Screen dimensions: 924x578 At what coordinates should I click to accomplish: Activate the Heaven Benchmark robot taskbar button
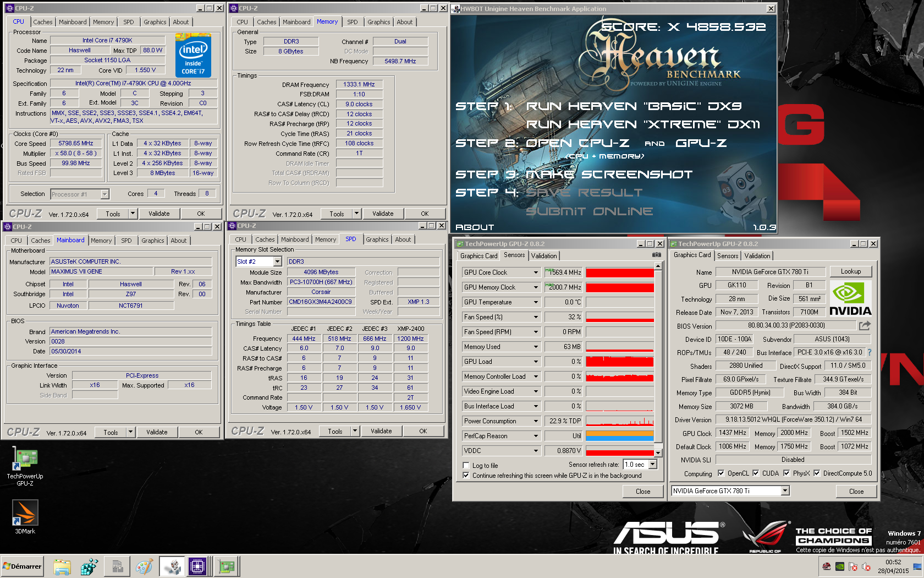pyautogui.click(x=172, y=566)
